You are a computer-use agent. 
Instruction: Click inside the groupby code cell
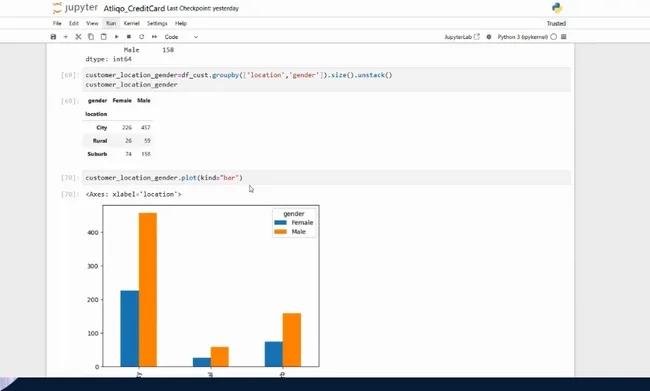pyautogui.click(x=326, y=80)
